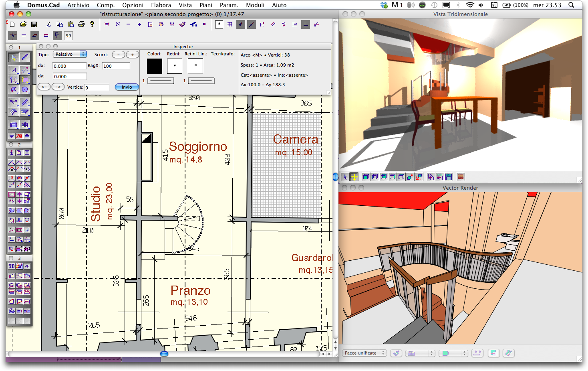Open the Piani menu
The width and height of the screenshot is (588, 371).
206,5
